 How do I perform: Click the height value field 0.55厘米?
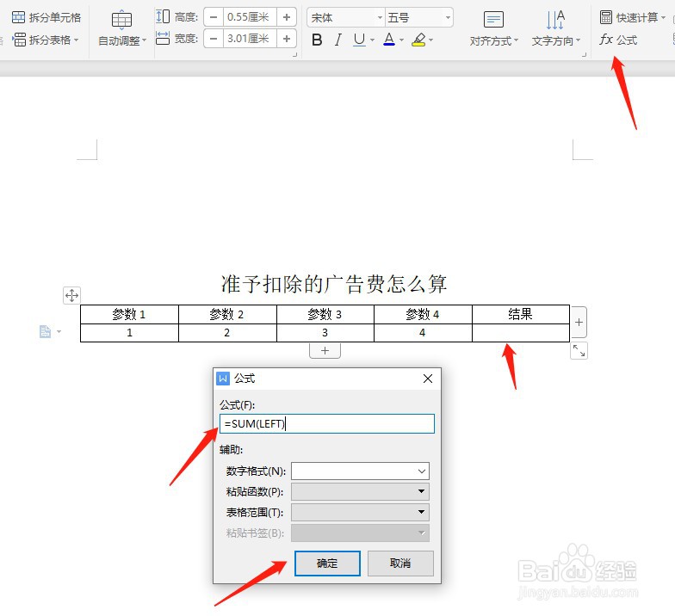(250, 17)
